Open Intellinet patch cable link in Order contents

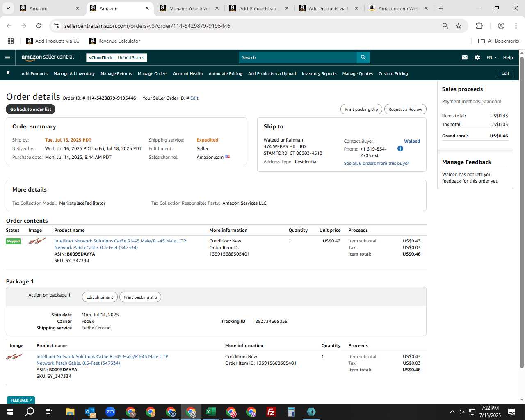(x=120, y=244)
